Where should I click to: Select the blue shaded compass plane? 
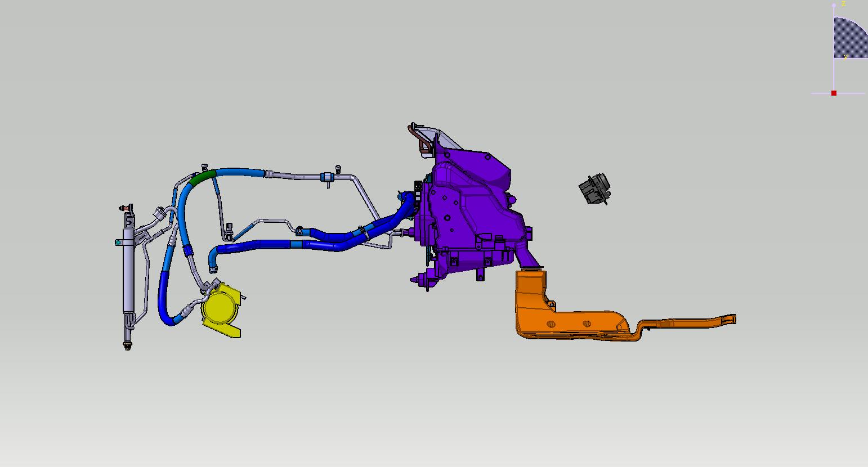850,38
